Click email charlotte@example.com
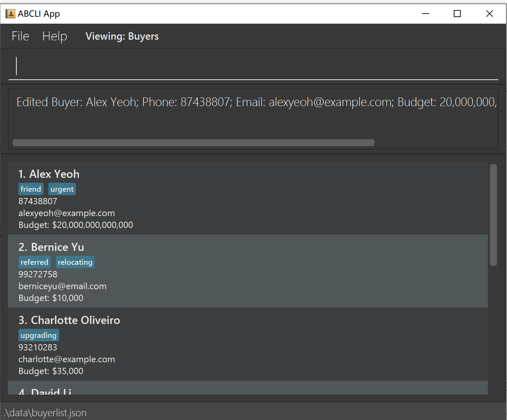 point(66,359)
